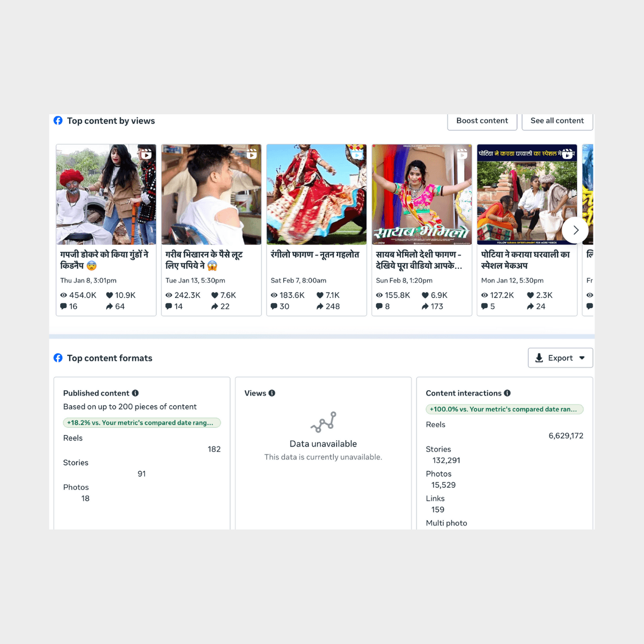644x644 pixels.
Task: Show next top content with right chevron
Action: click(x=575, y=230)
